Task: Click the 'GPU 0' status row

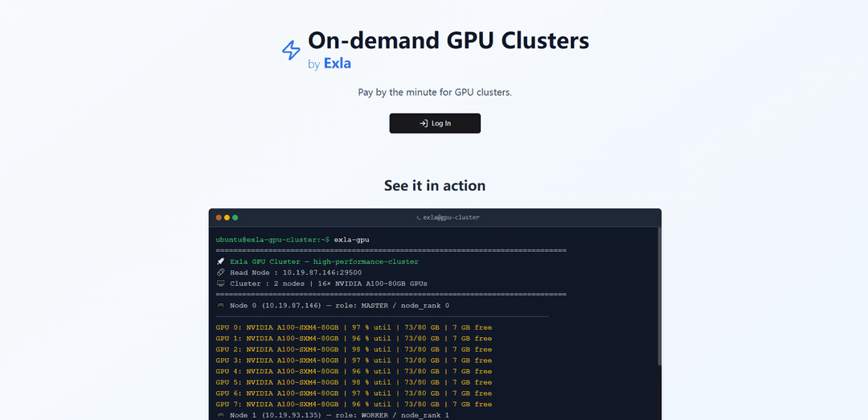Action: tap(354, 327)
